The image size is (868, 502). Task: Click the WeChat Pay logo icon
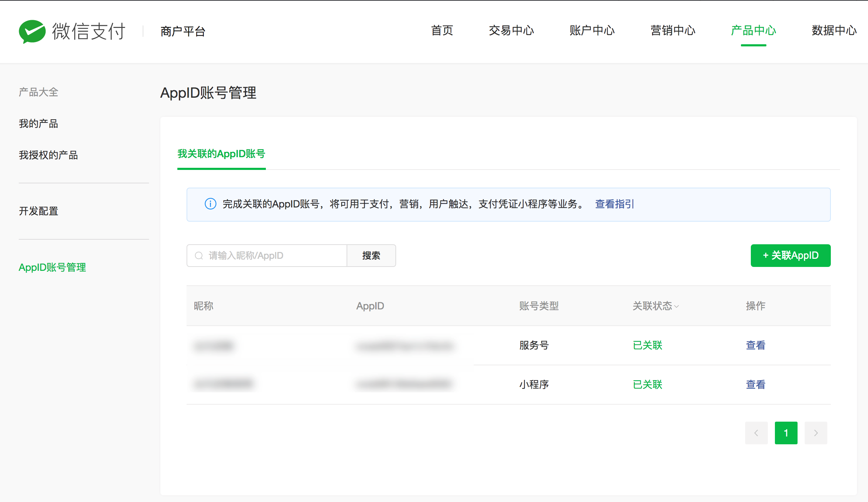point(32,31)
